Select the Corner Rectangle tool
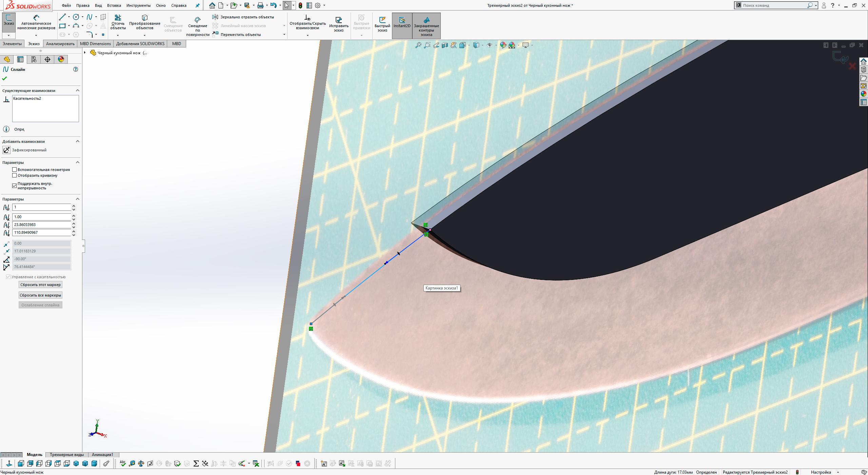This screenshot has height=475, width=868. click(x=62, y=25)
